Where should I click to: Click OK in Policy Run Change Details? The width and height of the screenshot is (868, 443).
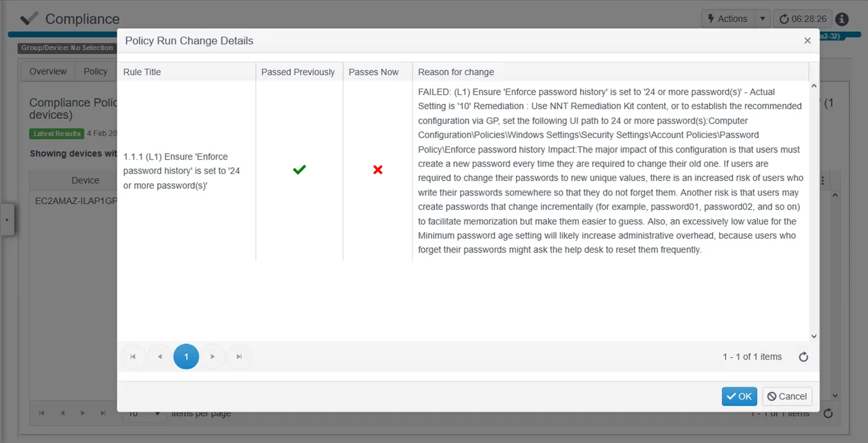(739, 396)
